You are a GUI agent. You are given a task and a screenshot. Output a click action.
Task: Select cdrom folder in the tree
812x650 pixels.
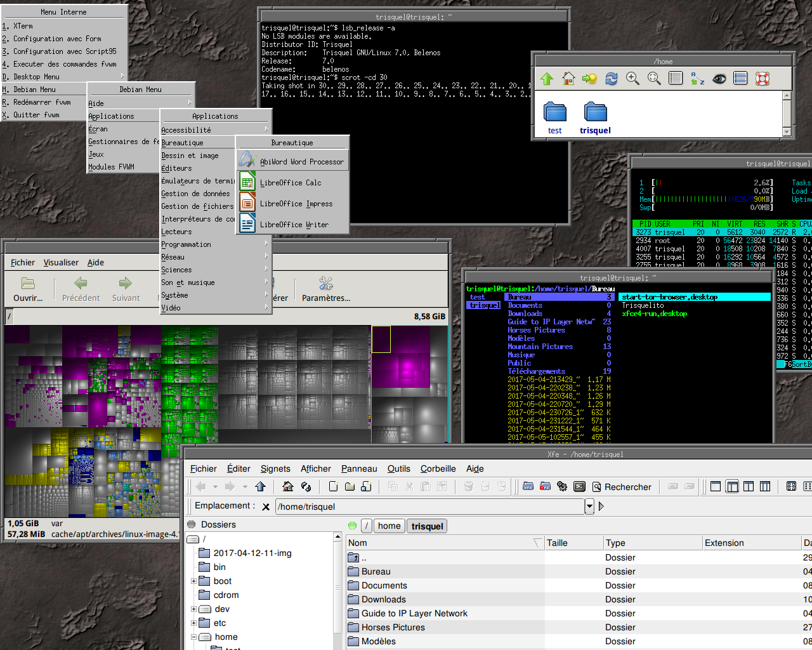[x=219, y=595]
